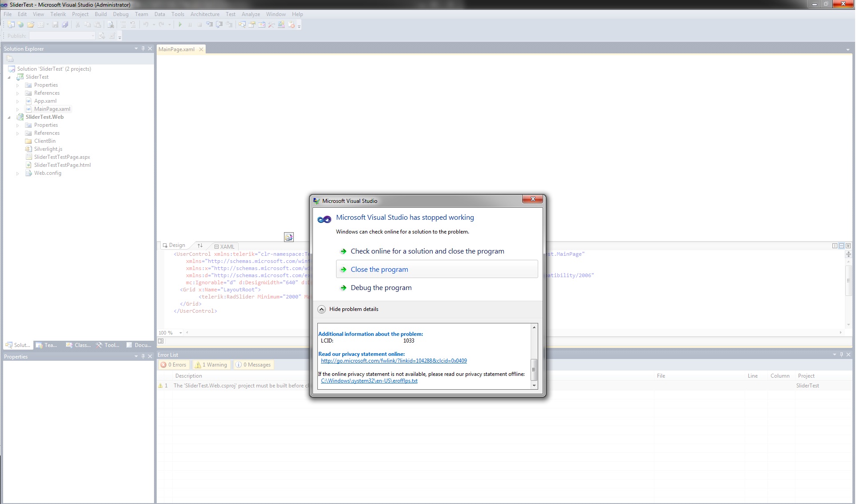Click the Step Into toolbar icon

coord(209,25)
